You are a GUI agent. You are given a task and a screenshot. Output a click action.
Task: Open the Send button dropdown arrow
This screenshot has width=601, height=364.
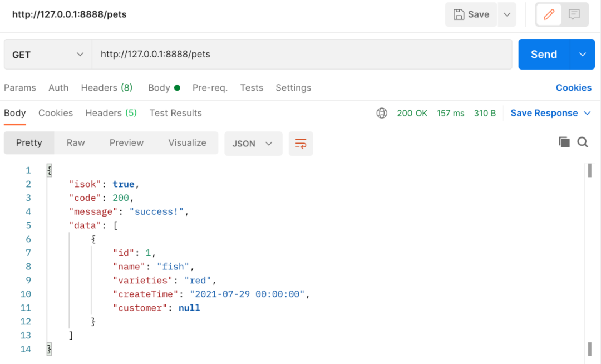(x=583, y=55)
